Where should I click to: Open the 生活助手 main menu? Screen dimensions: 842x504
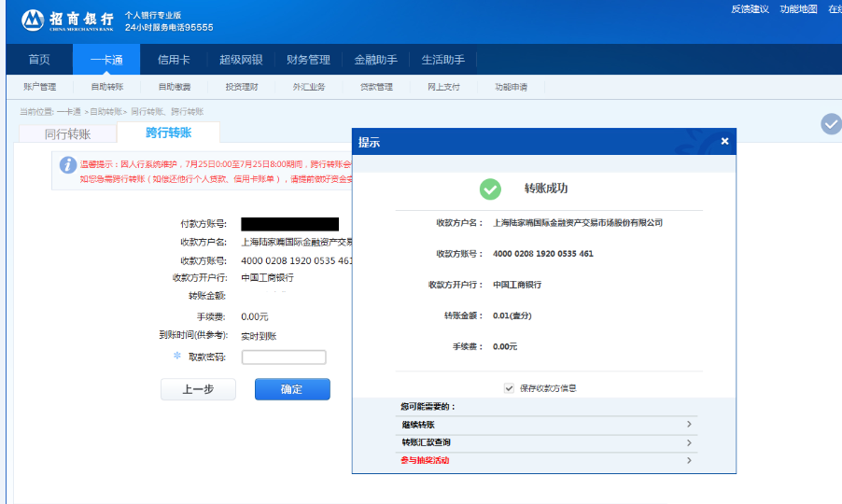click(443, 60)
